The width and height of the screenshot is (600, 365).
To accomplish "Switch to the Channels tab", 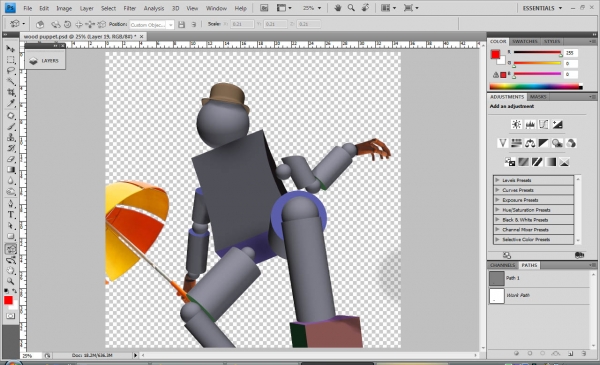I will click(x=502, y=265).
